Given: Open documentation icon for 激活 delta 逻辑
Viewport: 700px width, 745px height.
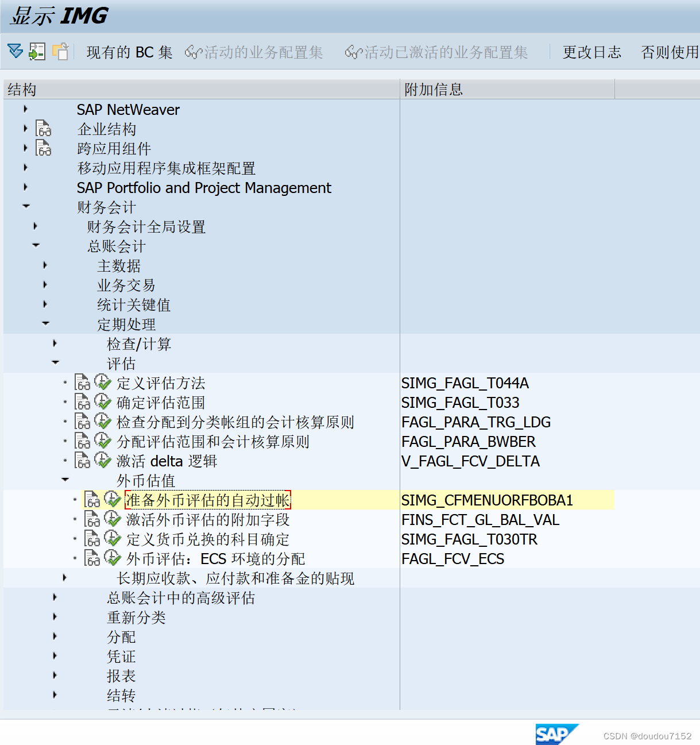Looking at the screenshot, I should pyautogui.click(x=83, y=461).
